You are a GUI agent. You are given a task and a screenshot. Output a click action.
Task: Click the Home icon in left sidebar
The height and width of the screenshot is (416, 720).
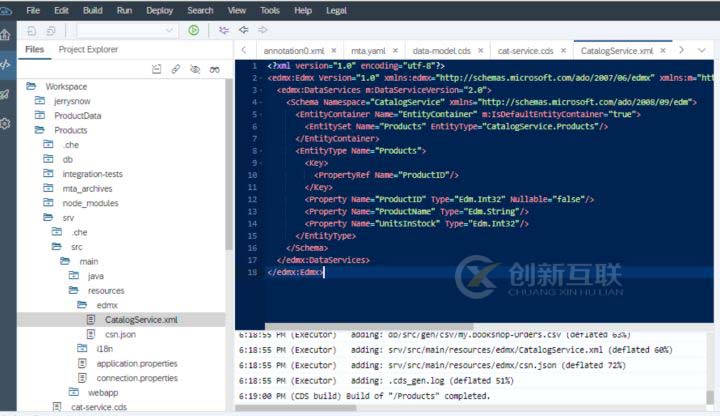5,34
